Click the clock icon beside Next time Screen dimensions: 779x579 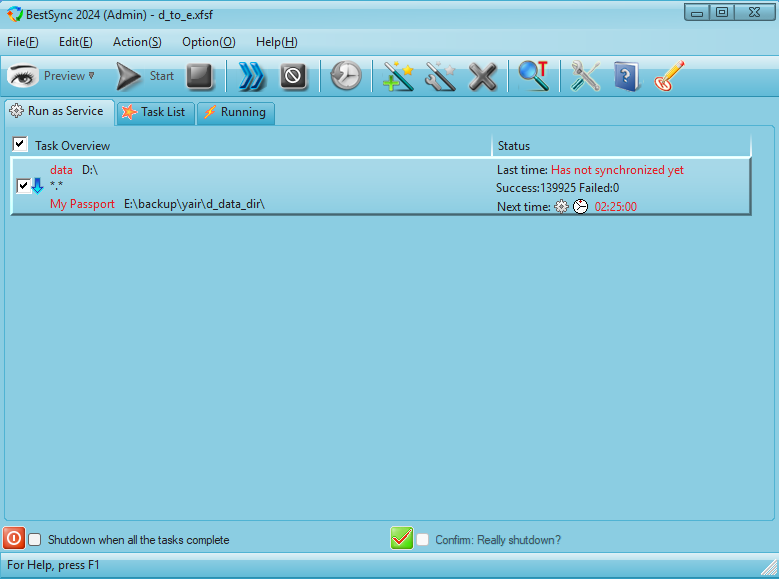[x=580, y=206]
